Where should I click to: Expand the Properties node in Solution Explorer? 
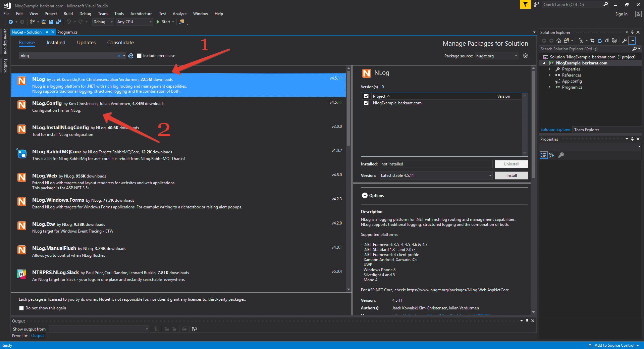(x=549, y=69)
